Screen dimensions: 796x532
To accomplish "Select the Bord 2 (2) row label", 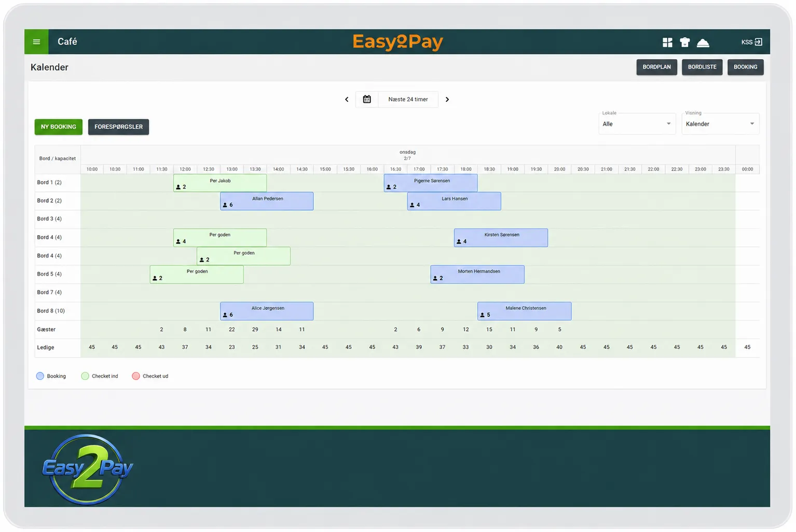I will [49, 201].
